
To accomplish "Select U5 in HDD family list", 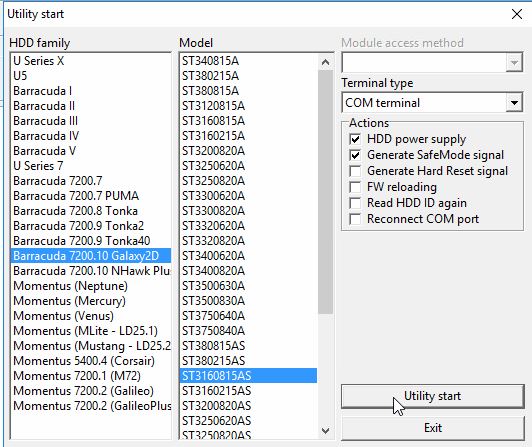I will pyautogui.click(x=91, y=76).
